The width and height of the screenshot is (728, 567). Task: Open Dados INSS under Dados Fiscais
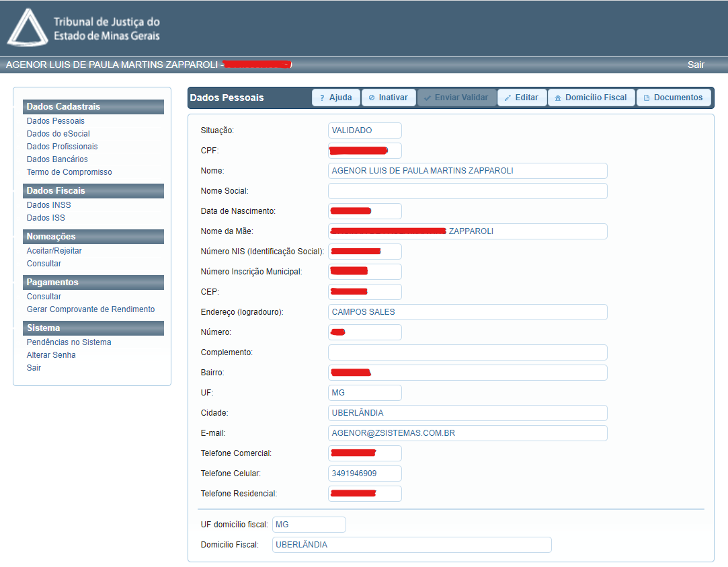(x=48, y=205)
